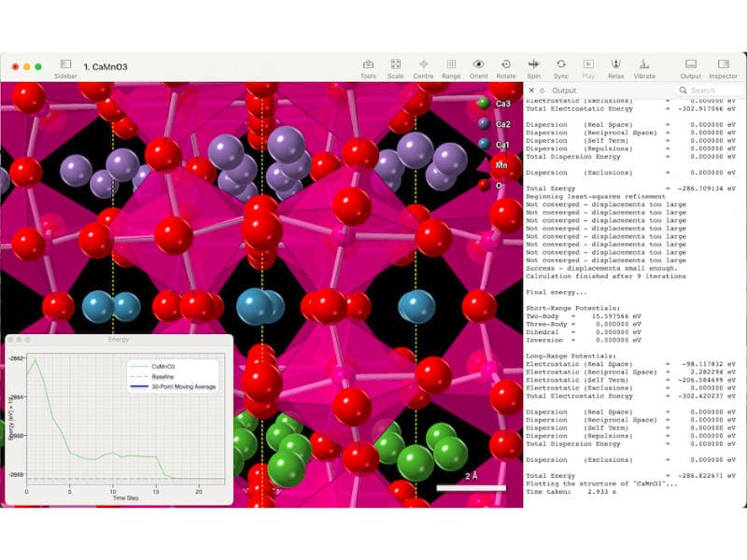Viewport: 747px width, 560px height.
Task: Toggle the Sidebar panel icon
Action: tap(65, 64)
